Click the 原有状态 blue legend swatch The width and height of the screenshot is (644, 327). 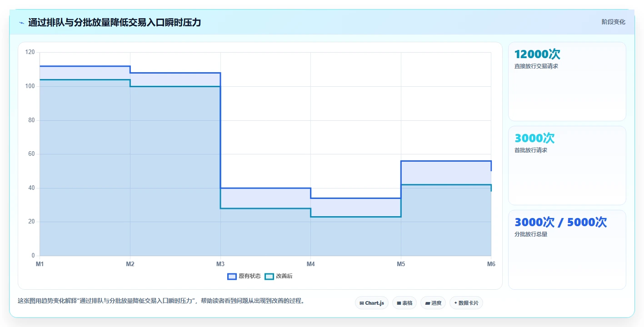point(232,276)
